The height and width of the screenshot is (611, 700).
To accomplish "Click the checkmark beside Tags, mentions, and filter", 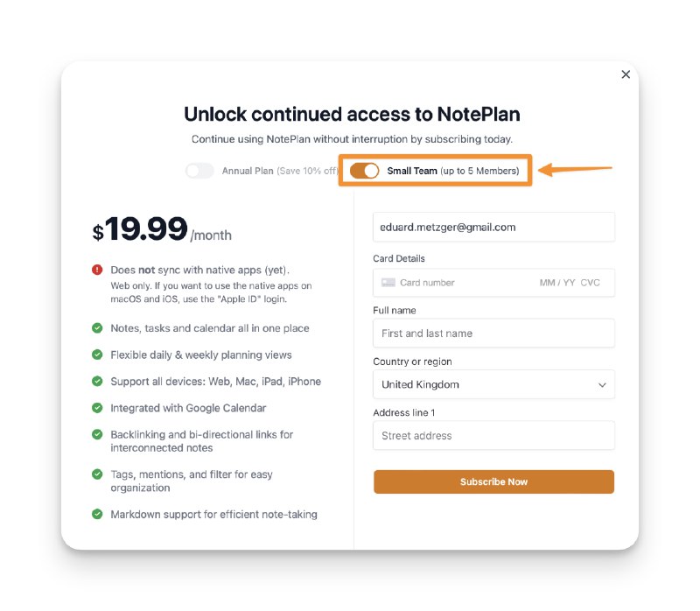I will point(97,474).
